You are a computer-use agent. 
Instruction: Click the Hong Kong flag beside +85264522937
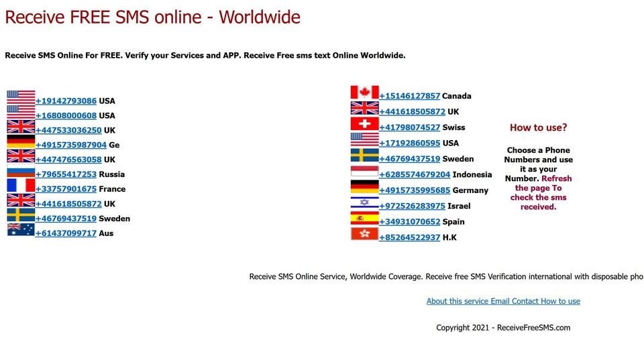tap(365, 234)
